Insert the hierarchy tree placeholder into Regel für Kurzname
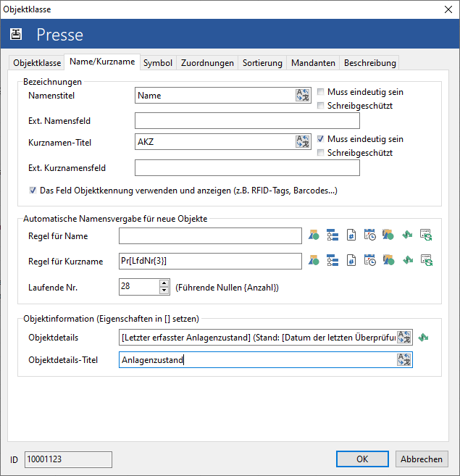 click(x=333, y=261)
